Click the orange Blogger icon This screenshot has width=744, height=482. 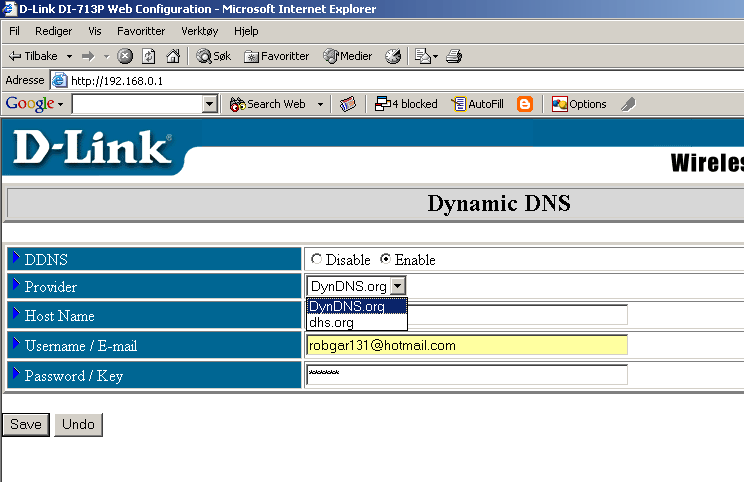(x=525, y=104)
